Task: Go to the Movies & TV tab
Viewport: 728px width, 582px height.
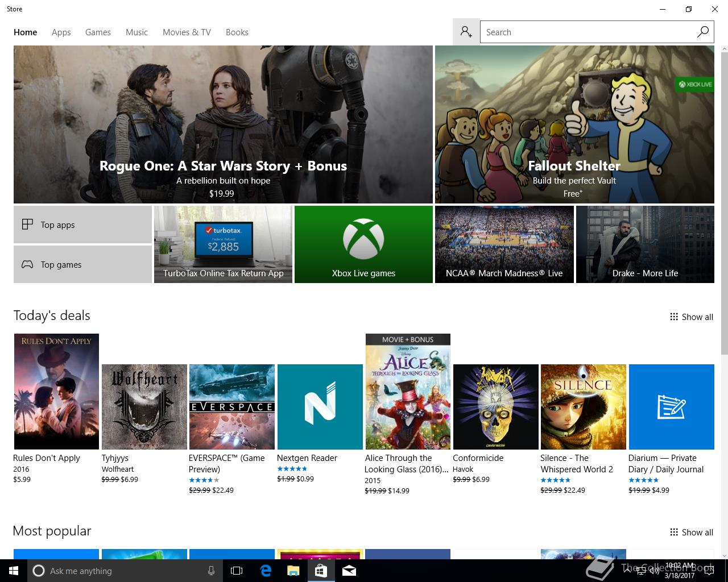Action: click(187, 32)
